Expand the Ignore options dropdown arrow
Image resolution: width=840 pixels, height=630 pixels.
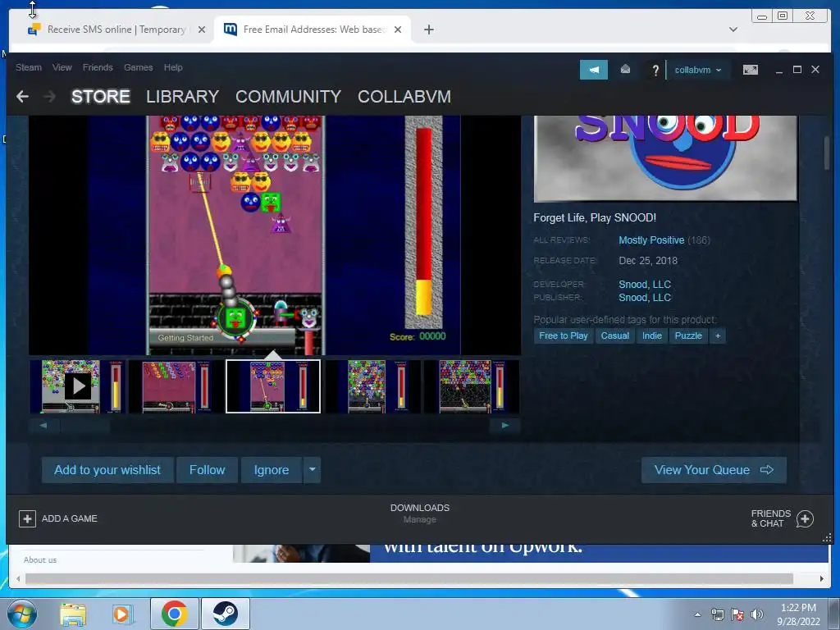click(312, 470)
